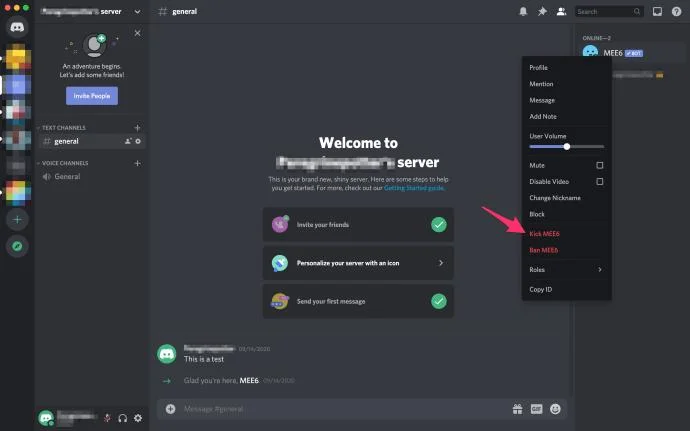
Task: Toggle headphones deafen in user panel
Action: click(x=122, y=418)
